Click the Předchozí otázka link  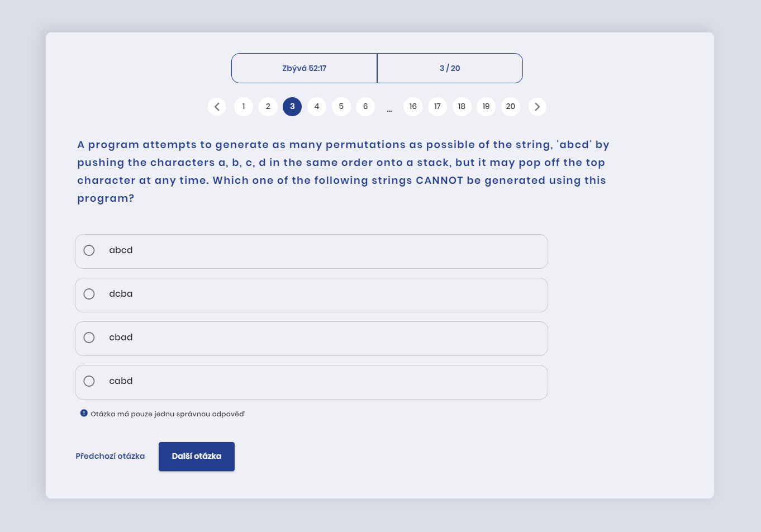click(110, 456)
